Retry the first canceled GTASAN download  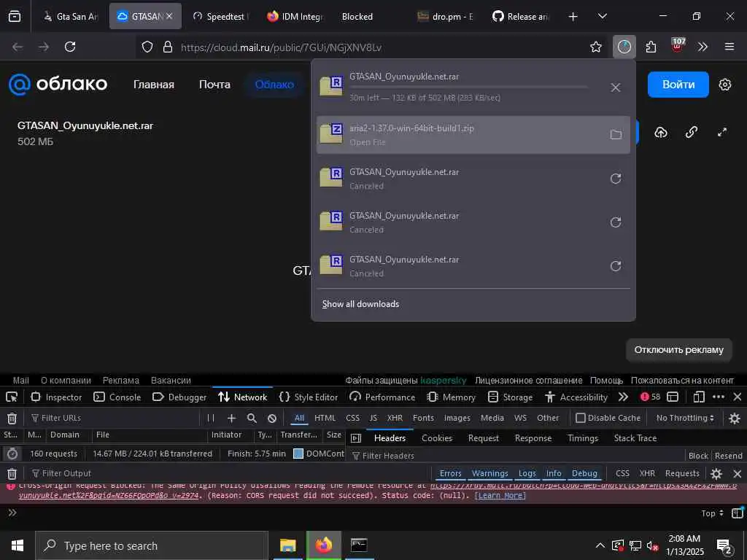point(616,179)
